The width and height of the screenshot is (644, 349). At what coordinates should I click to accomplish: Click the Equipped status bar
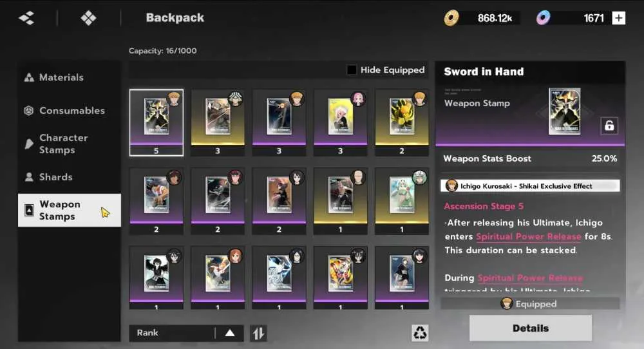click(x=530, y=304)
